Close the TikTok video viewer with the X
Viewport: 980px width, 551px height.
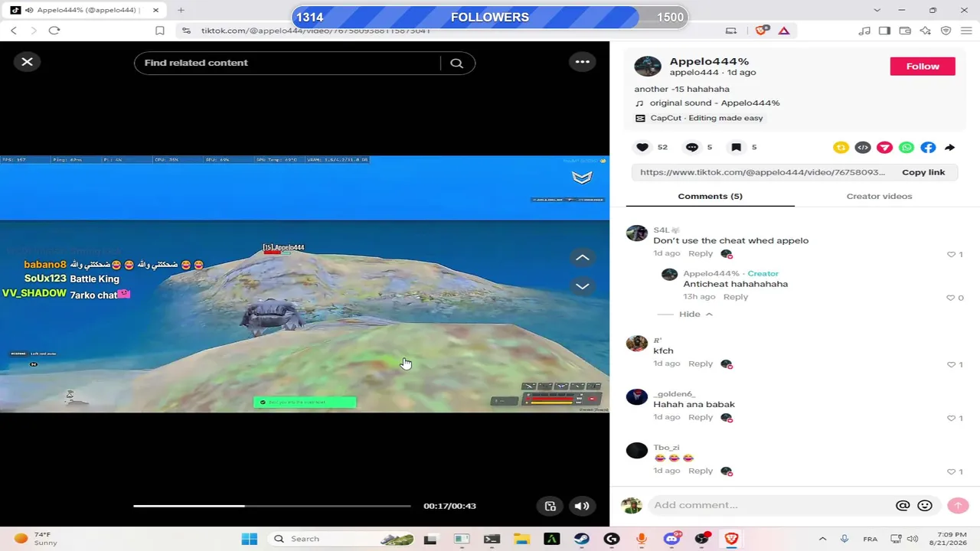[27, 62]
